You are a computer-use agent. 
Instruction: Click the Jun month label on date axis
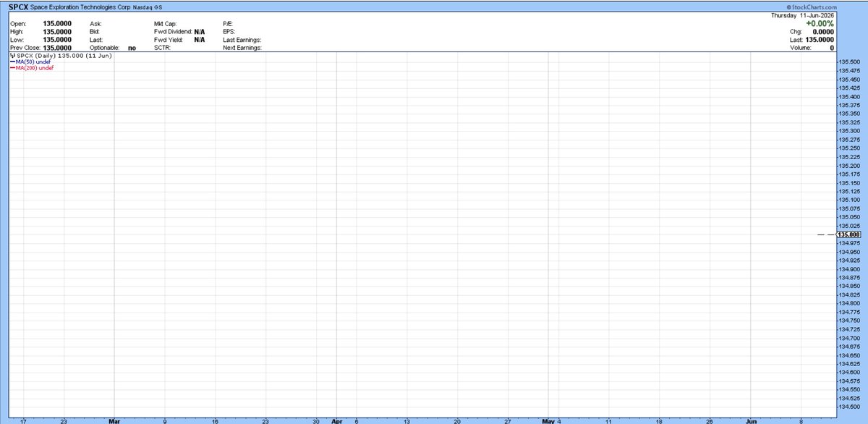click(x=751, y=420)
